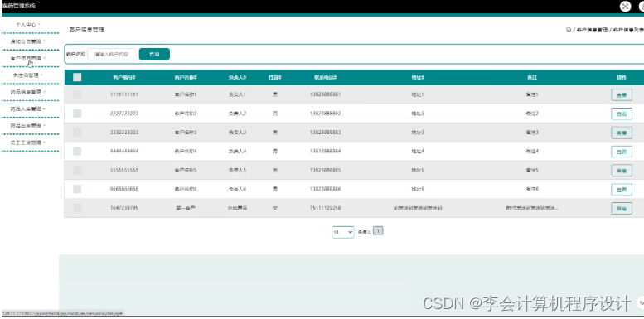
Task: Click the 客户信息管理 page heading
Action: coord(87,30)
